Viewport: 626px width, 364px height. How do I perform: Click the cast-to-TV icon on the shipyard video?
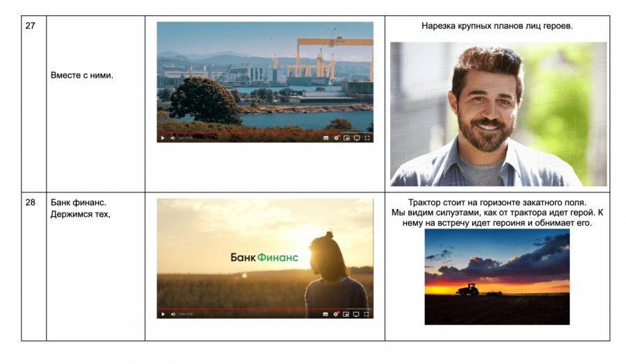point(357,138)
